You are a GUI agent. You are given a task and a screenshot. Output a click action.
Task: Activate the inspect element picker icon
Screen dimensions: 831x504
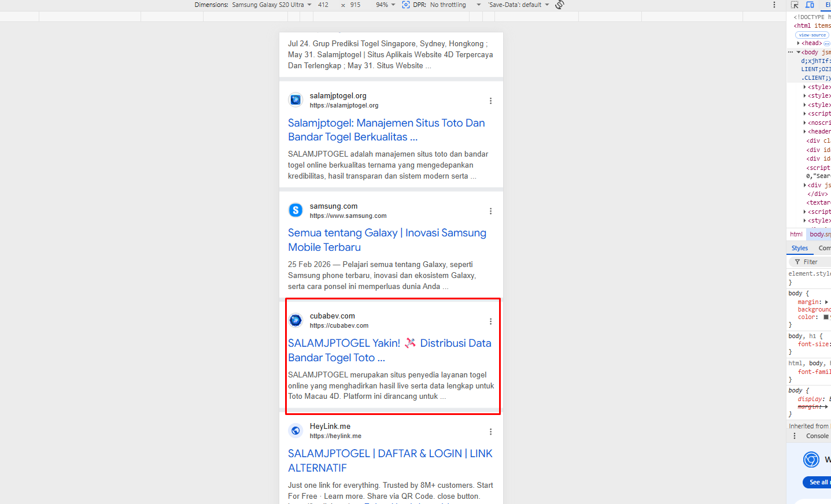tap(795, 5)
